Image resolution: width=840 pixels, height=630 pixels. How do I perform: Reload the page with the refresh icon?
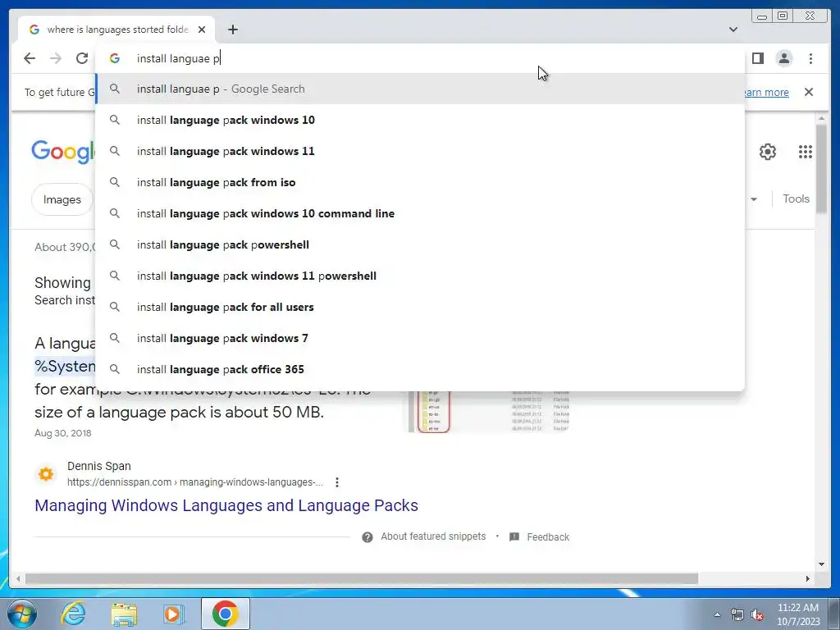[x=82, y=58]
